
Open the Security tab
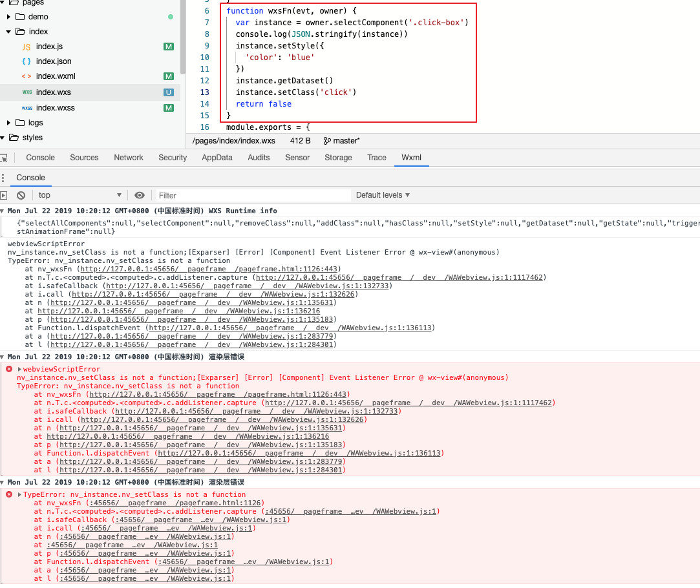click(173, 158)
